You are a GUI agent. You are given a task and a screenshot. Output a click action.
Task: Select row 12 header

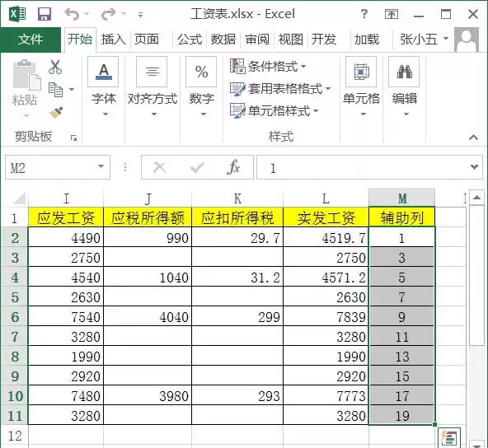coord(15,436)
